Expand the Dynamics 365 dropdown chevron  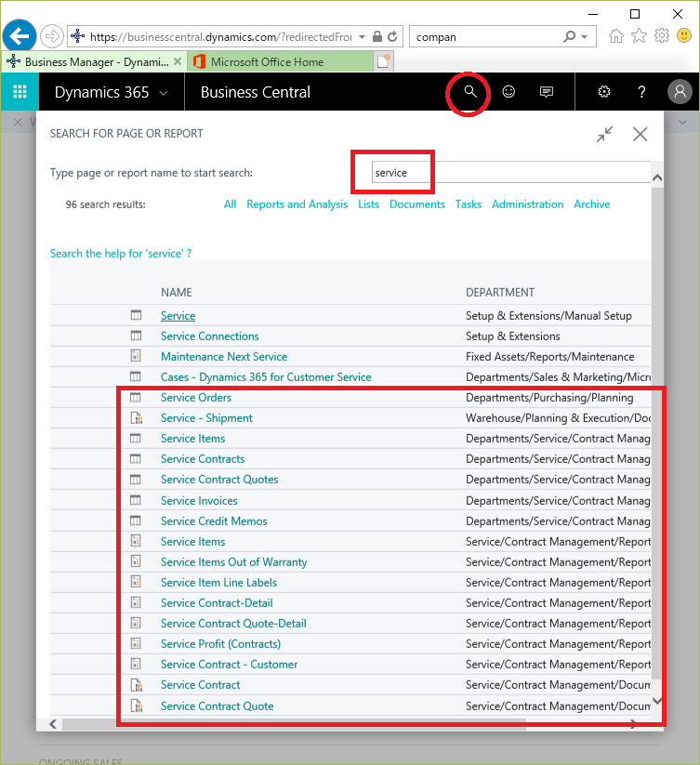coord(164,93)
